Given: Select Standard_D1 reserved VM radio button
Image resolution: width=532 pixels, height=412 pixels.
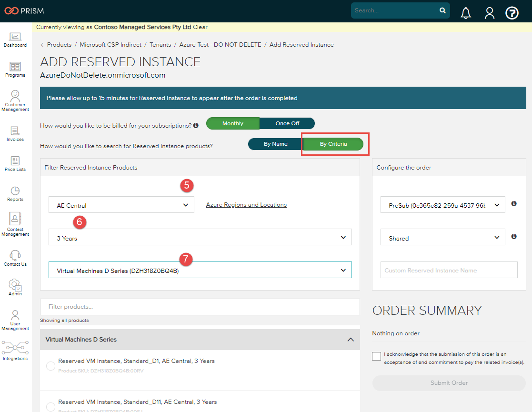Looking at the screenshot, I should [x=50, y=366].
